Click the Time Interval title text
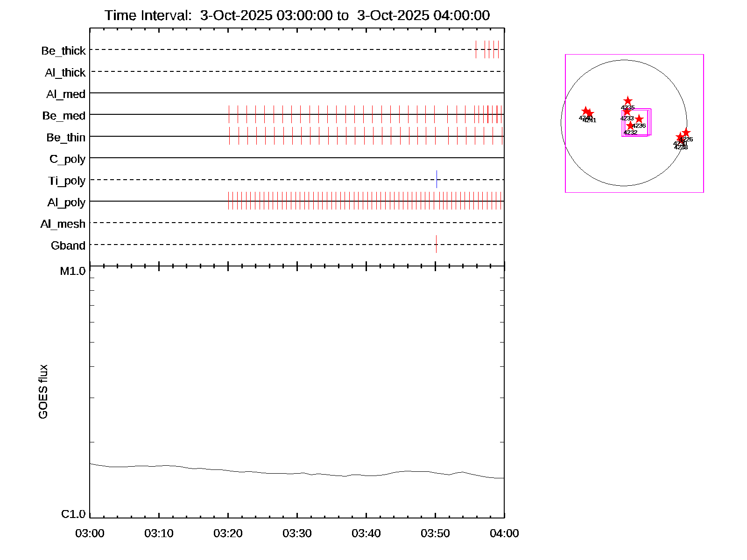This screenshot has height=560, width=747. (297, 15)
